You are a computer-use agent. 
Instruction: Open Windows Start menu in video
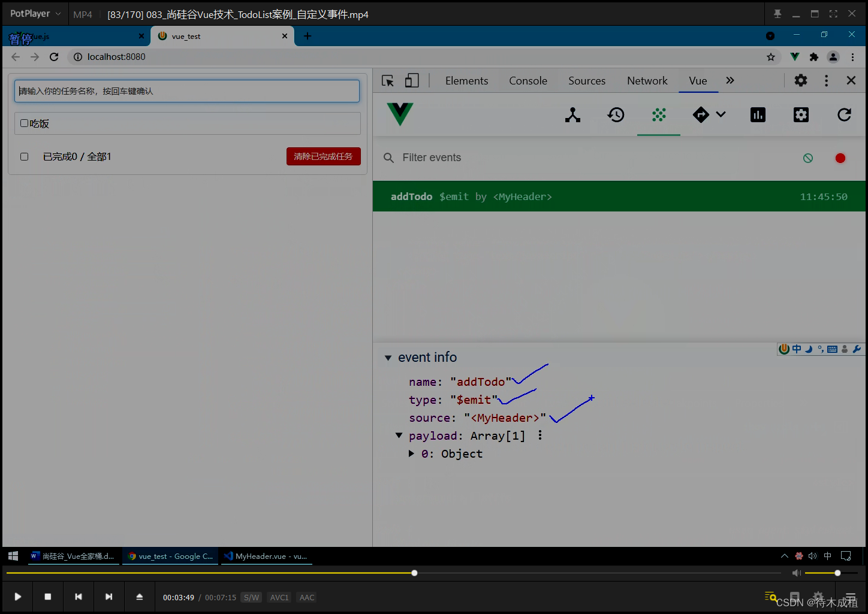tap(13, 556)
